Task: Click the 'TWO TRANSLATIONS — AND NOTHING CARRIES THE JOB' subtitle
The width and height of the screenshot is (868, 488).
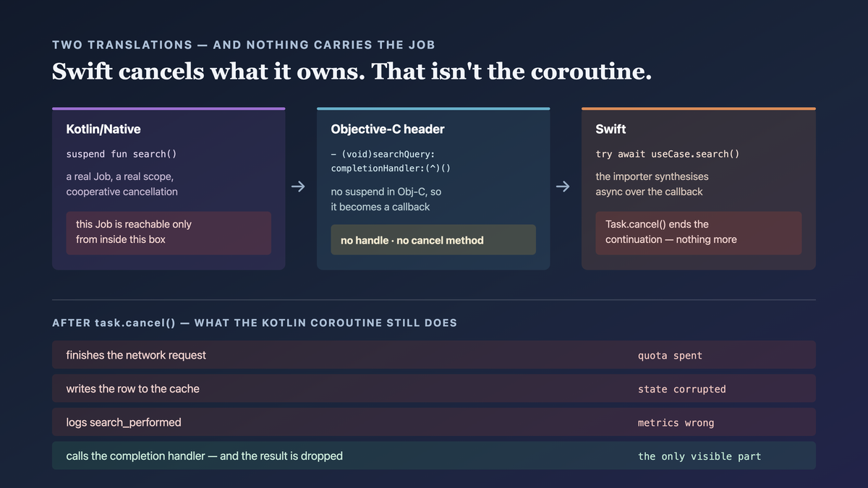Action: point(244,45)
